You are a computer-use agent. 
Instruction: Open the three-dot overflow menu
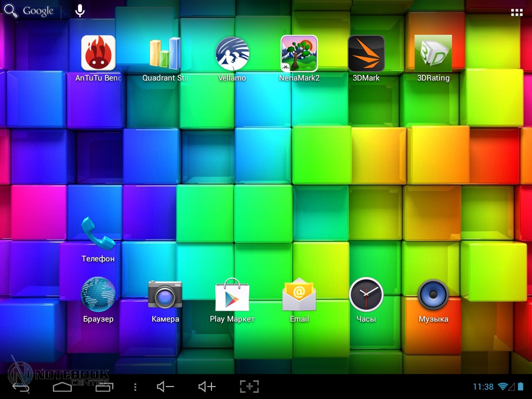pos(135,387)
